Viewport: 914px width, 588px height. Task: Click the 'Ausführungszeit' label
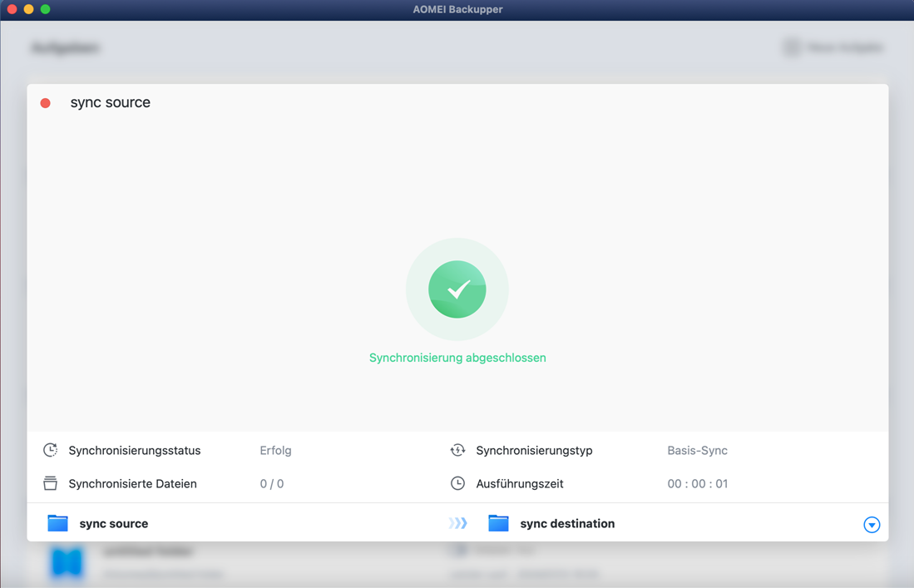pos(519,484)
